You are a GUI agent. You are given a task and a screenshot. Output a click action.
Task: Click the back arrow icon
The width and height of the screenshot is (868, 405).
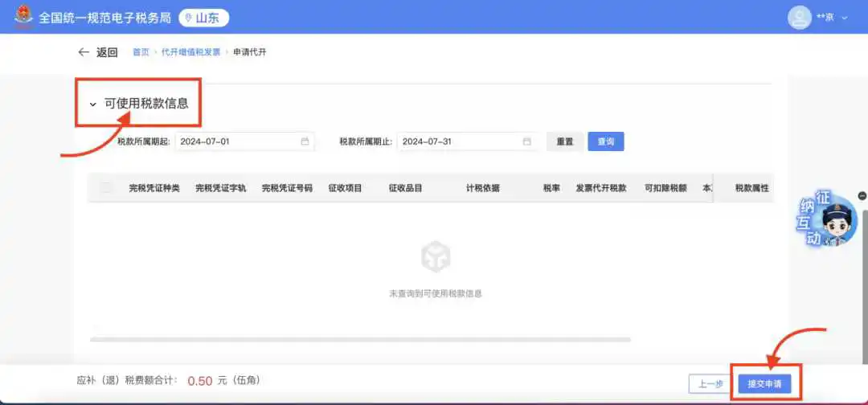click(x=84, y=52)
